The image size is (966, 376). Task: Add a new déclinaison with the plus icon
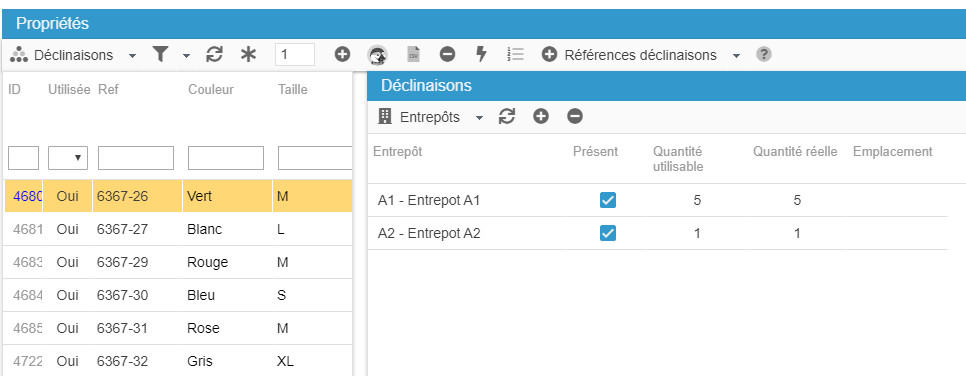click(343, 55)
